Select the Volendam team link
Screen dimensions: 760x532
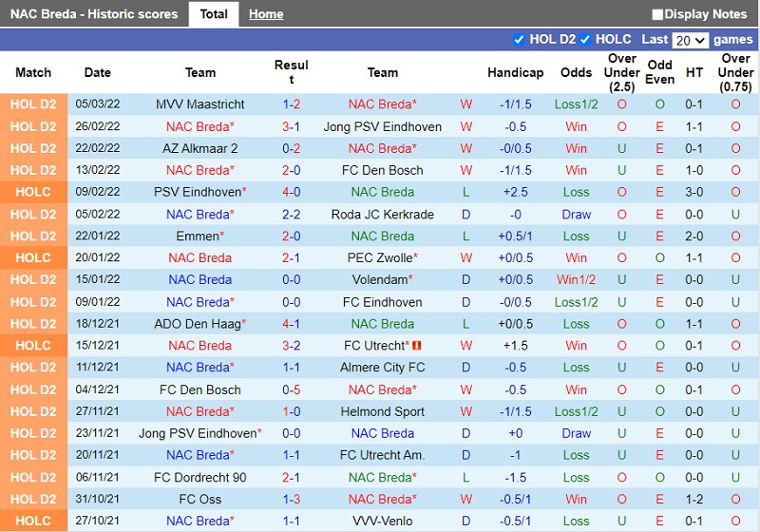379,279
